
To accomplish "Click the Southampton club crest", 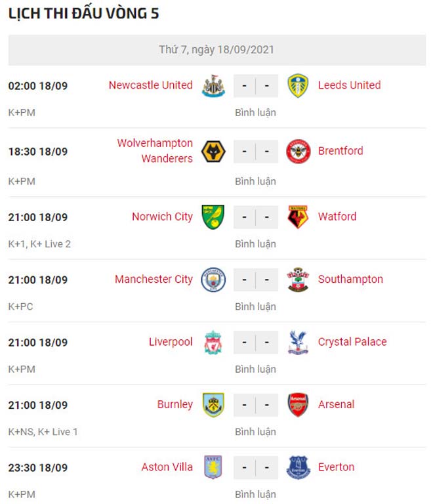I will point(298,280).
